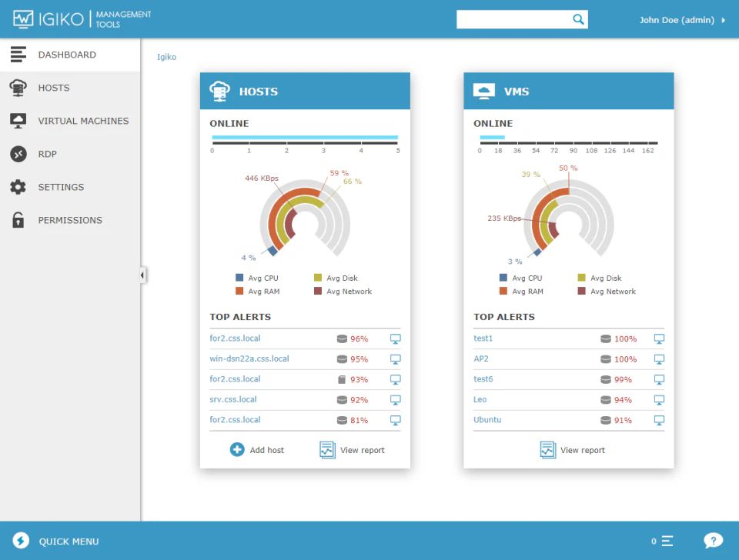Open the Ubuntu VM alert link
Image resolution: width=739 pixels, height=560 pixels.
click(486, 420)
